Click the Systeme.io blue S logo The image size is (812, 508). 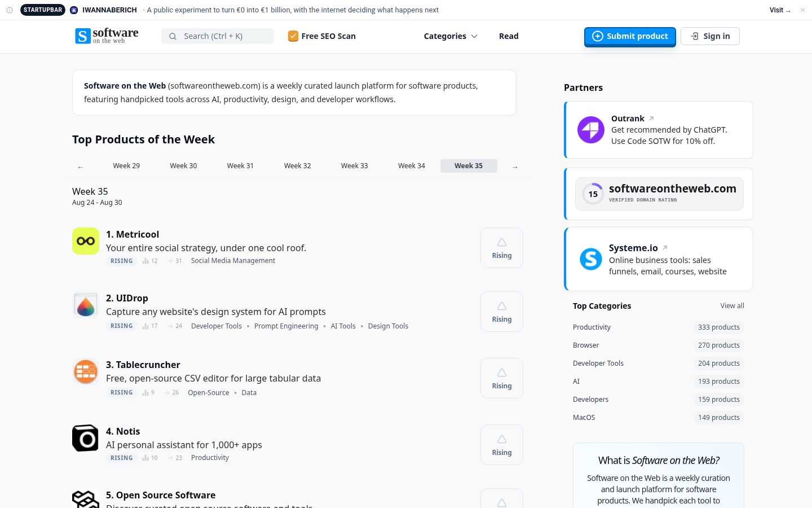click(591, 259)
